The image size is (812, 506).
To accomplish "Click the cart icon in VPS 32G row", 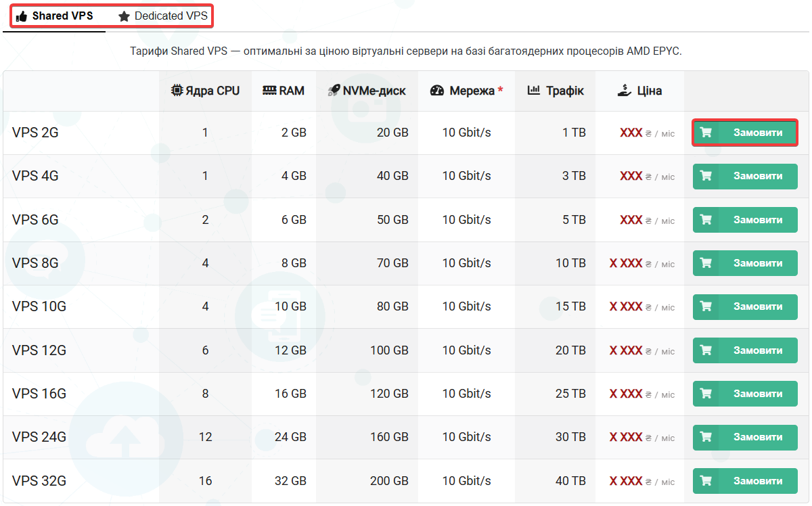I will [x=706, y=481].
